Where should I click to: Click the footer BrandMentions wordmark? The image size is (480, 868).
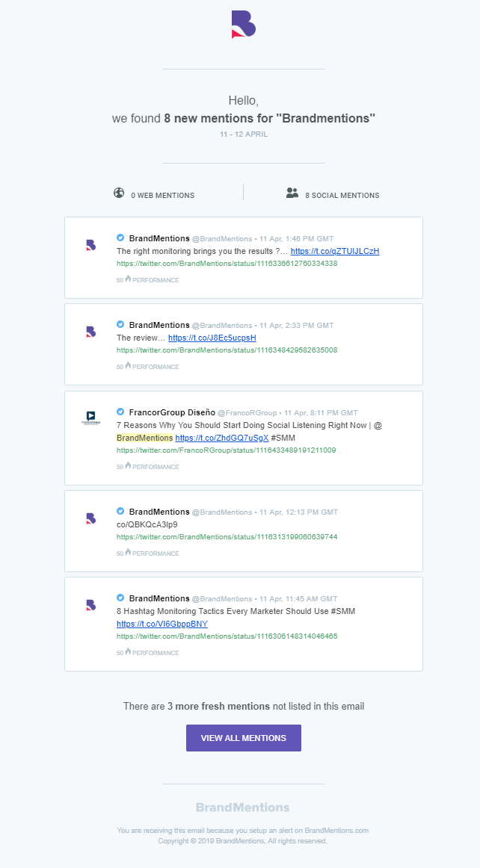coord(243,807)
